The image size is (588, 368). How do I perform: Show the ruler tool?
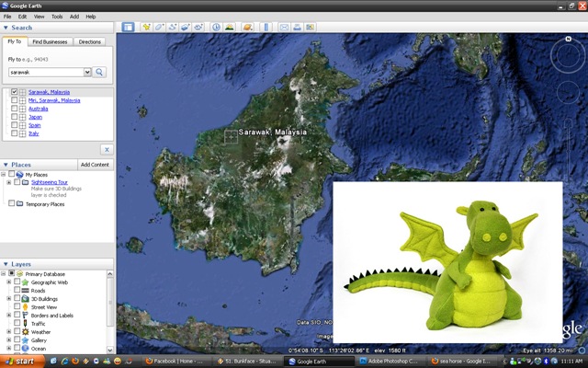click(x=266, y=27)
